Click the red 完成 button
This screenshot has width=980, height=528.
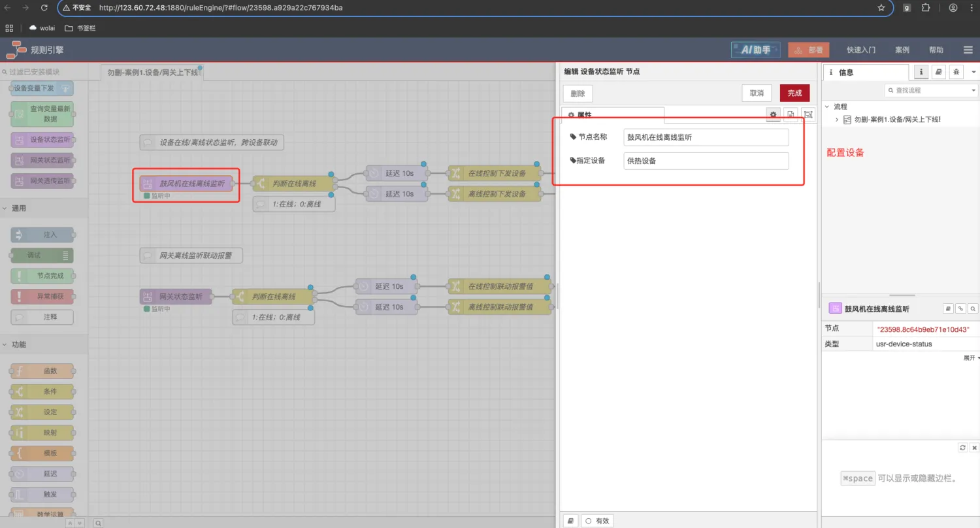pos(794,93)
